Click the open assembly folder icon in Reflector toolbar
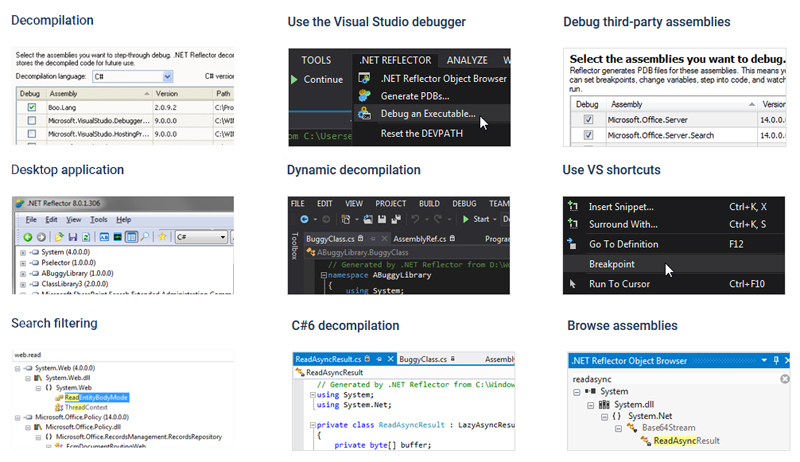This screenshot has height=462, width=800. coord(59,237)
